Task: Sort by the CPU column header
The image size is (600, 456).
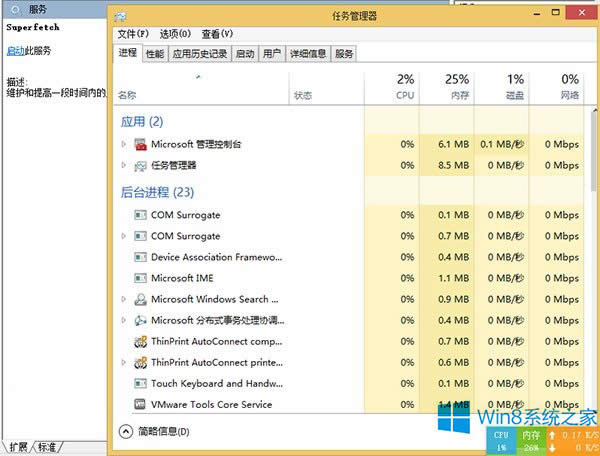Action: click(392, 88)
